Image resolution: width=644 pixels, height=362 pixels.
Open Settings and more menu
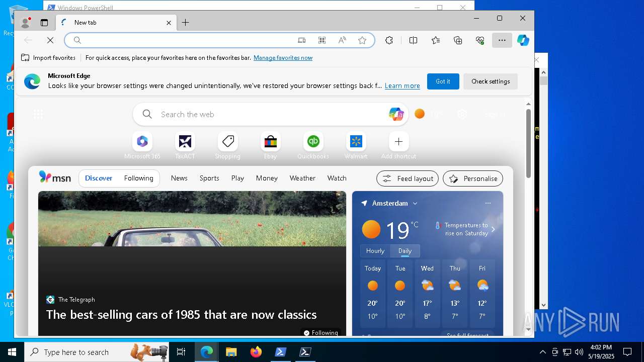(x=502, y=40)
